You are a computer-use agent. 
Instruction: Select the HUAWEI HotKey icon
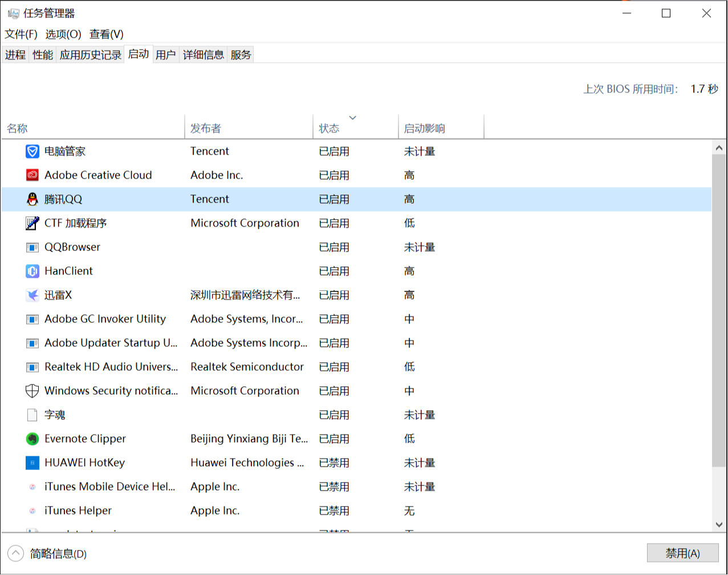pos(32,463)
